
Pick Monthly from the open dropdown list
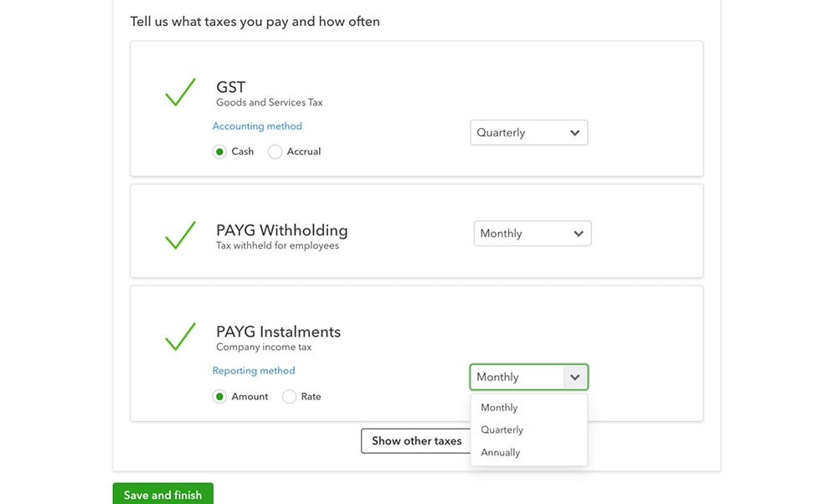(499, 408)
